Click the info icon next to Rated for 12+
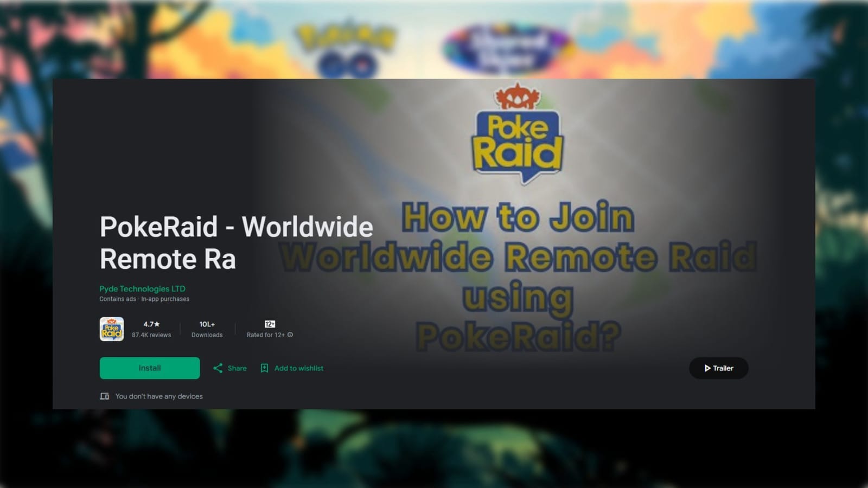868x488 pixels. point(291,335)
